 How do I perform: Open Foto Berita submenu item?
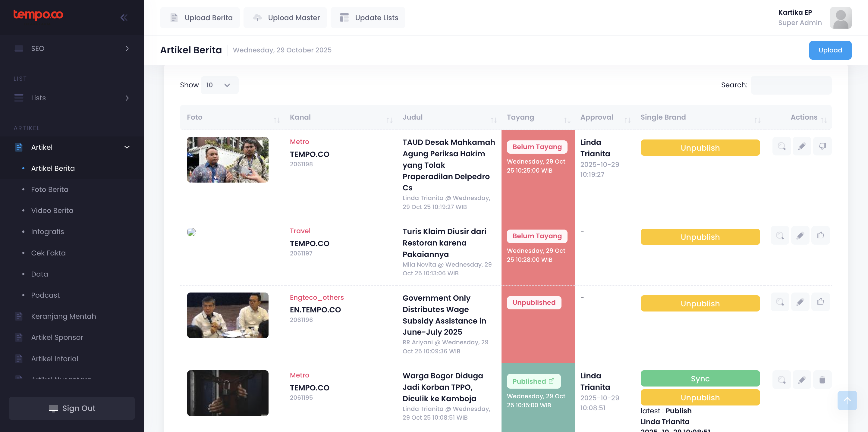pyautogui.click(x=49, y=189)
